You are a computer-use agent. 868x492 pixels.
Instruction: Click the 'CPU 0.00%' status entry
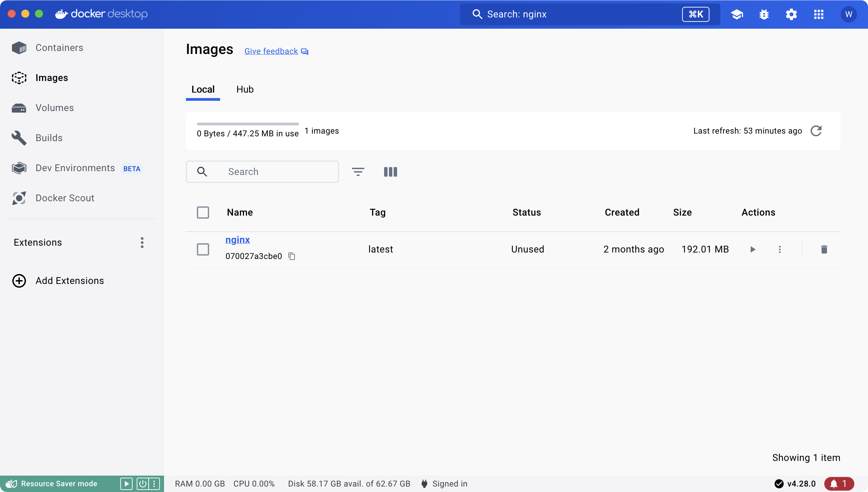pyautogui.click(x=254, y=484)
